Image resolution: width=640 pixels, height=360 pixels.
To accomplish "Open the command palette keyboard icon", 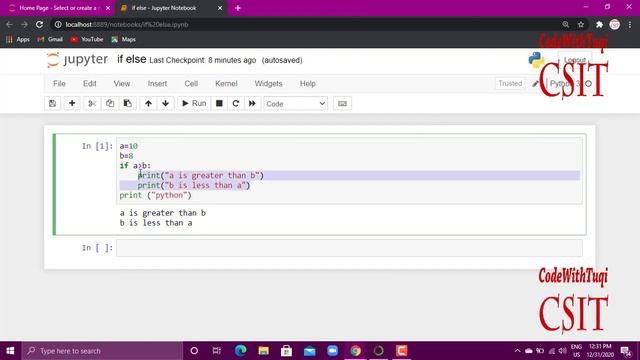I will click(342, 104).
